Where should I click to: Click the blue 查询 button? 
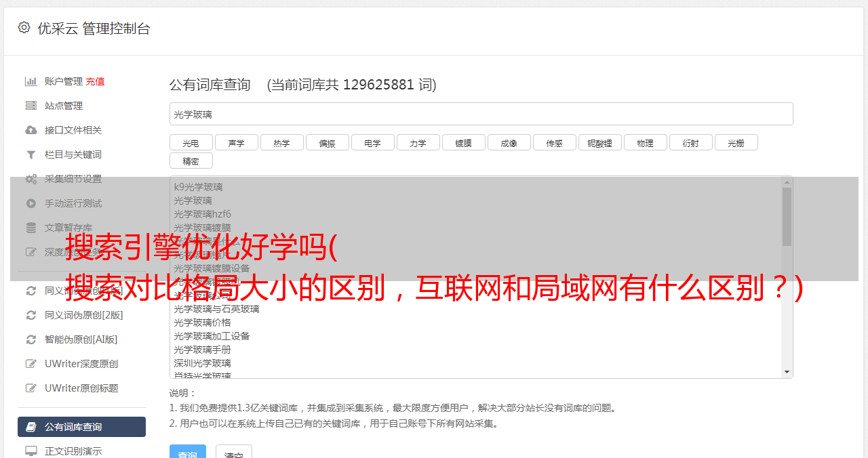(x=187, y=453)
